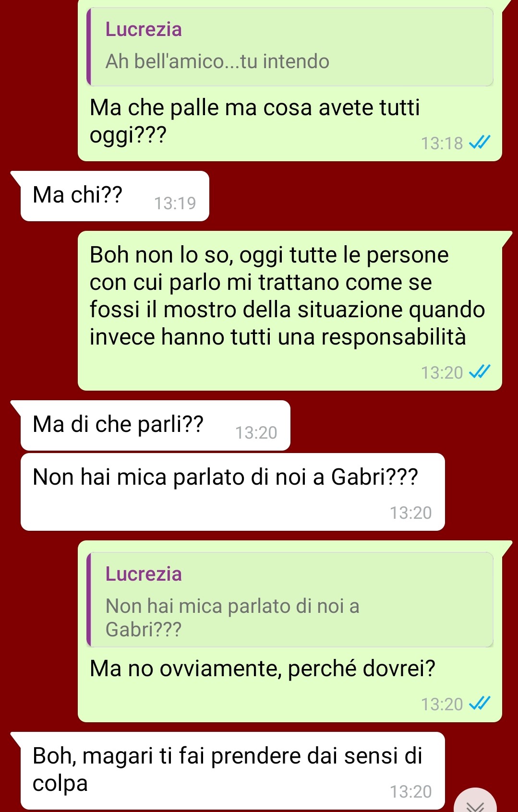Tap the purple bar of the top quoted reply
The image size is (518, 812).
pyautogui.click(x=89, y=47)
